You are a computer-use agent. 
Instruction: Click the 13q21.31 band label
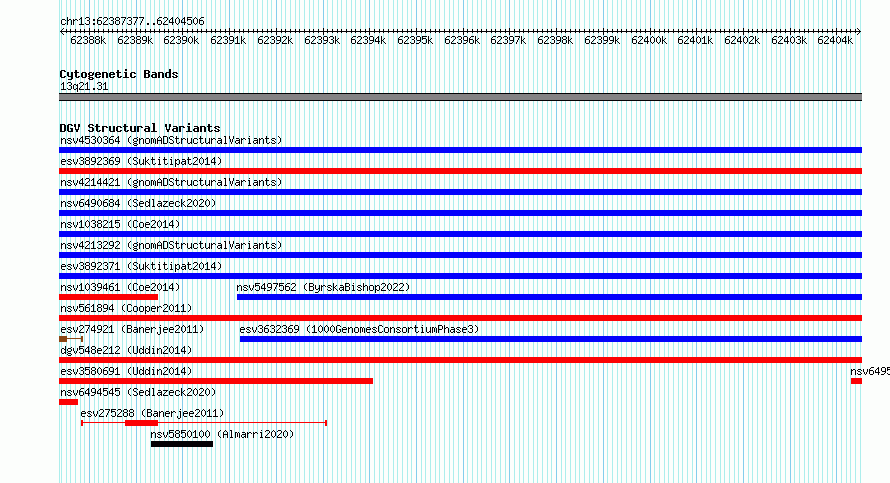(84, 86)
